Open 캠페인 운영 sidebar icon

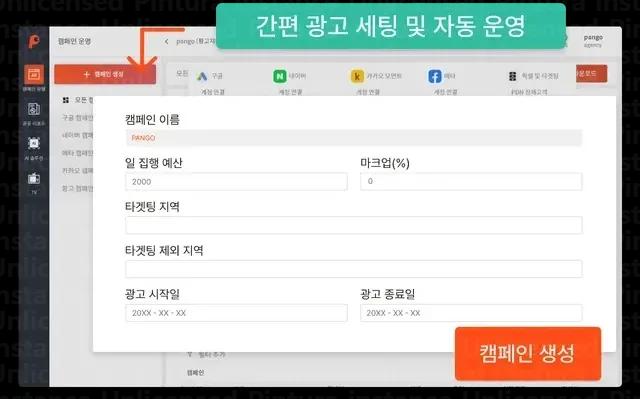[x=34, y=78]
